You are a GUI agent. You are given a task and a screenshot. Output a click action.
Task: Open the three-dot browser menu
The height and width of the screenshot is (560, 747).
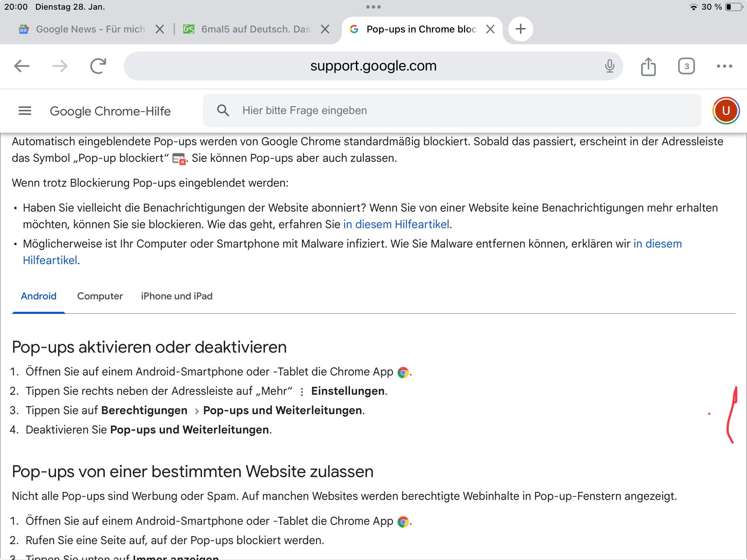(724, 66)
